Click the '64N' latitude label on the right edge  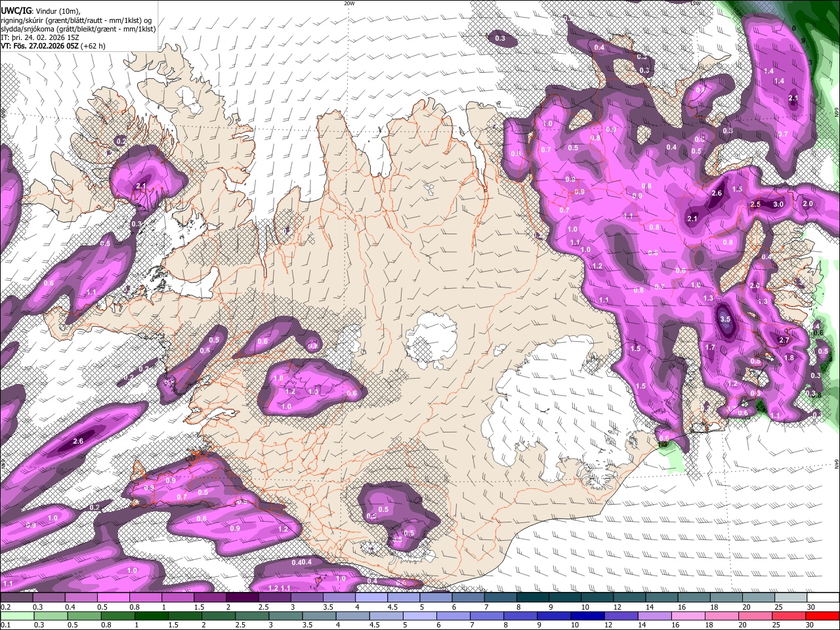coord(837,464)
